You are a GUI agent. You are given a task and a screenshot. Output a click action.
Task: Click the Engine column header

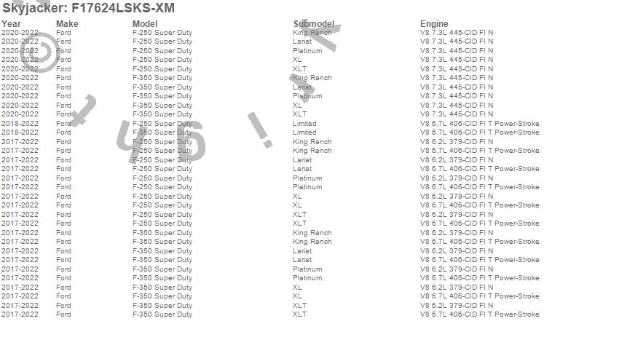434,24
